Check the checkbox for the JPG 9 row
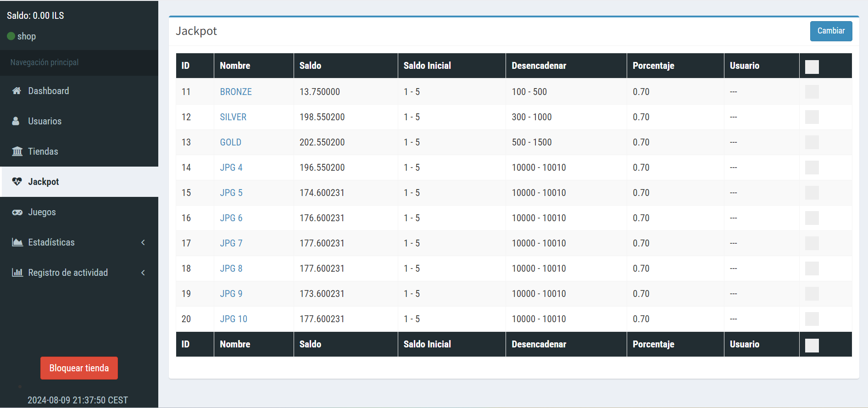 tap(812, 294)
